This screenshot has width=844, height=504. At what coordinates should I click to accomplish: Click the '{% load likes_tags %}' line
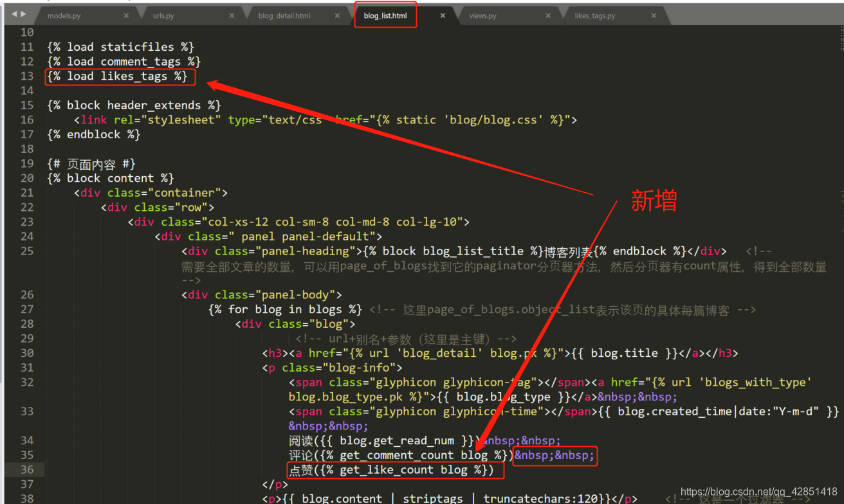point(117,76)
